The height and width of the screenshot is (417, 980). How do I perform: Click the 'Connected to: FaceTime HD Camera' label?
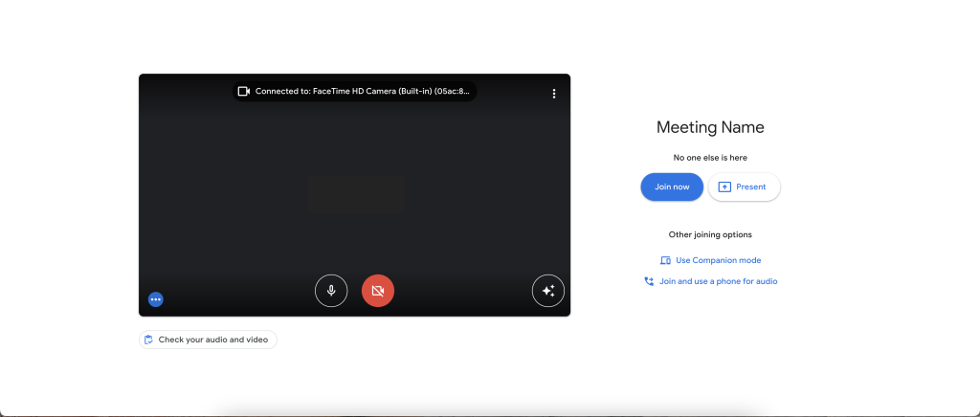click(362, 92)
